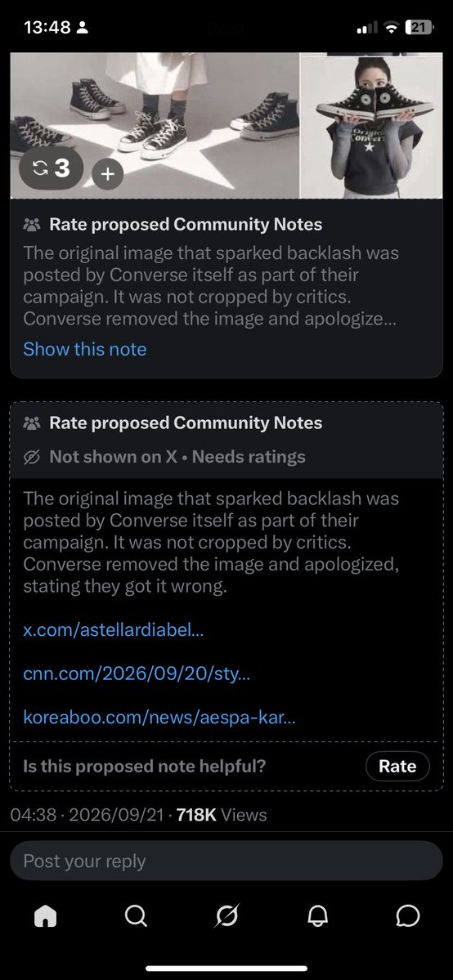Viewport: 453px width, 980px height.
Task: Tap the Post your reply field
Action: pos(226,861)
